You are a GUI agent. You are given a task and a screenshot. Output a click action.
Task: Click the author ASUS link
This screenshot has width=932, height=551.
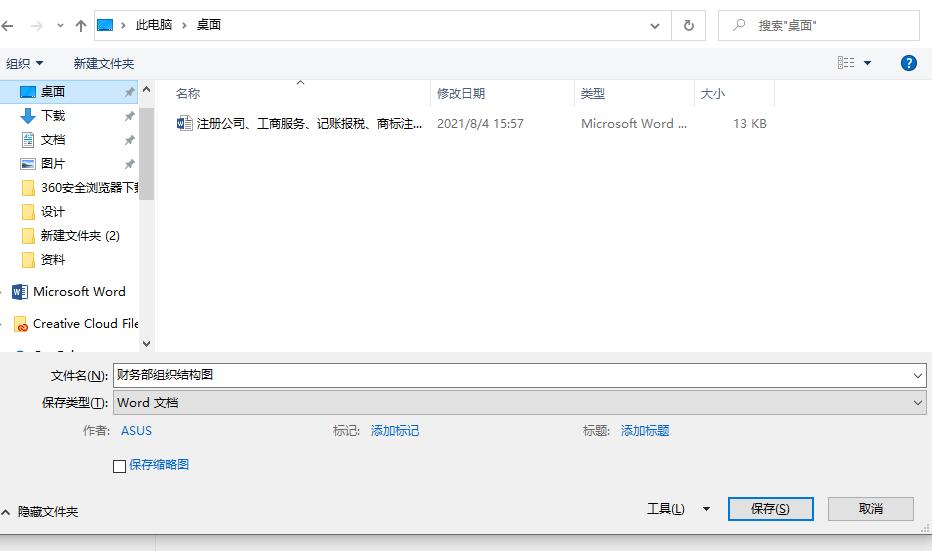[136, 431]
